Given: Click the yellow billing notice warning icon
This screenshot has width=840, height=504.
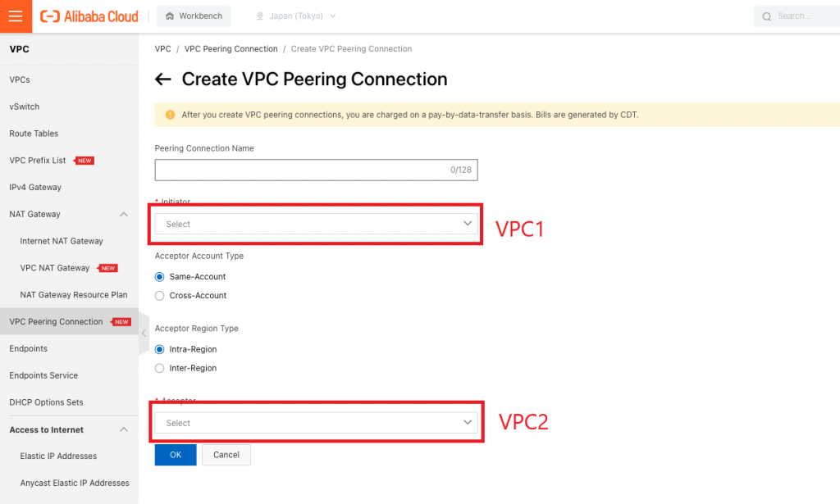Looking at the screenshot, I should point(170,115).
